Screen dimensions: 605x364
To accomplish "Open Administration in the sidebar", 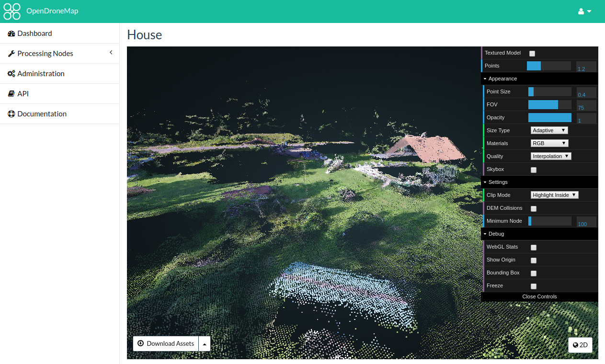I will [41, 74].
